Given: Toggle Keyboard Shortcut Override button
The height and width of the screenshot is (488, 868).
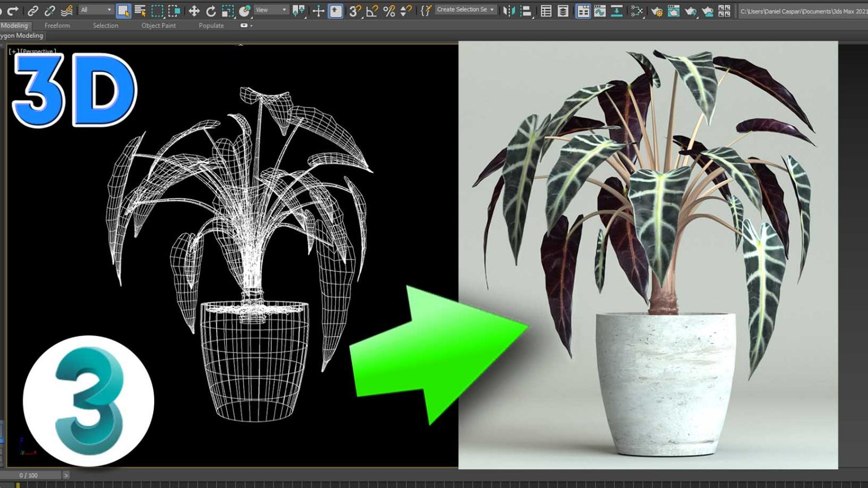Looking at the screenshot, I should 336,10.
